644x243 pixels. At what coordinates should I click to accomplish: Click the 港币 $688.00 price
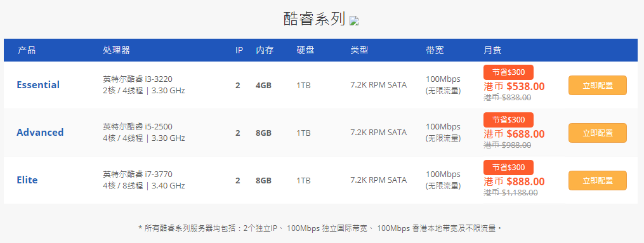pos(514,135)
